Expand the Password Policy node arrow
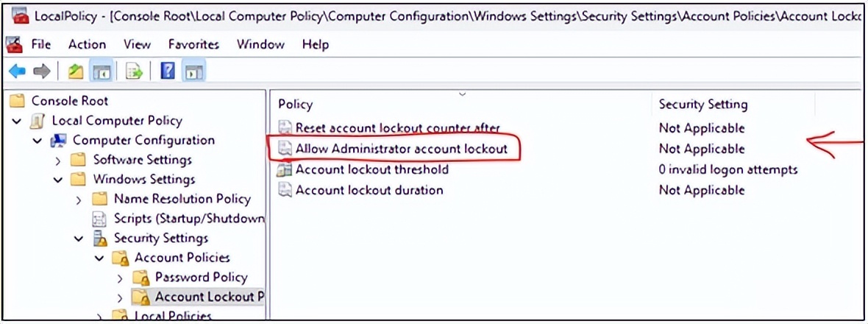The image size is (868, 324). (x=121, y=278)
